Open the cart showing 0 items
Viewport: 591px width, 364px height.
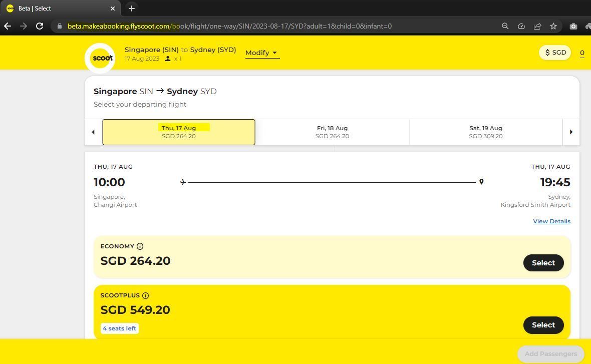tap(582, 53)
